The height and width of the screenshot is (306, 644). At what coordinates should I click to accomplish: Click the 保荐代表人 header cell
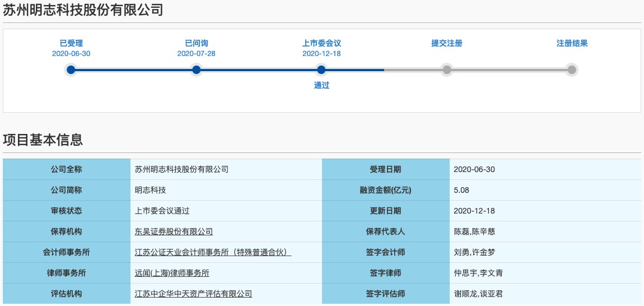coord(386,231)
